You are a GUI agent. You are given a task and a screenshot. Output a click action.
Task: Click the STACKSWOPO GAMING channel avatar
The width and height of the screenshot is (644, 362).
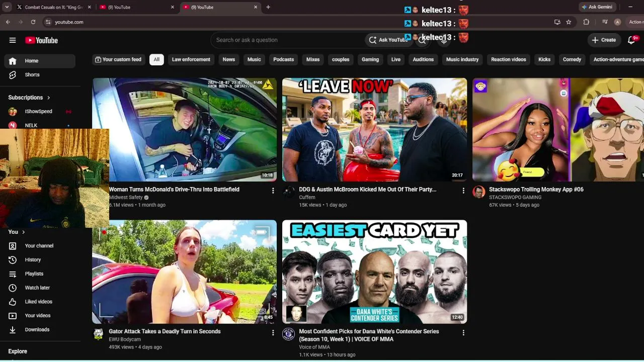coord(479,192)
